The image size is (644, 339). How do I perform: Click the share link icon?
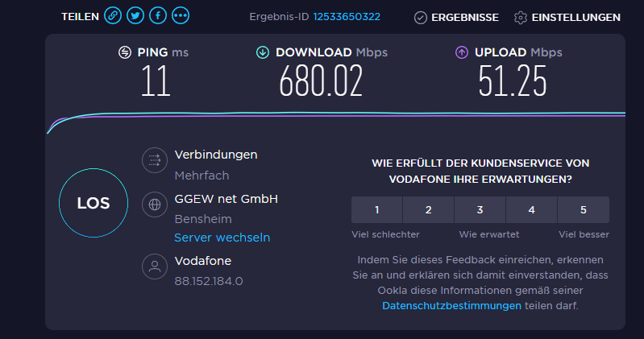point(114,16)
